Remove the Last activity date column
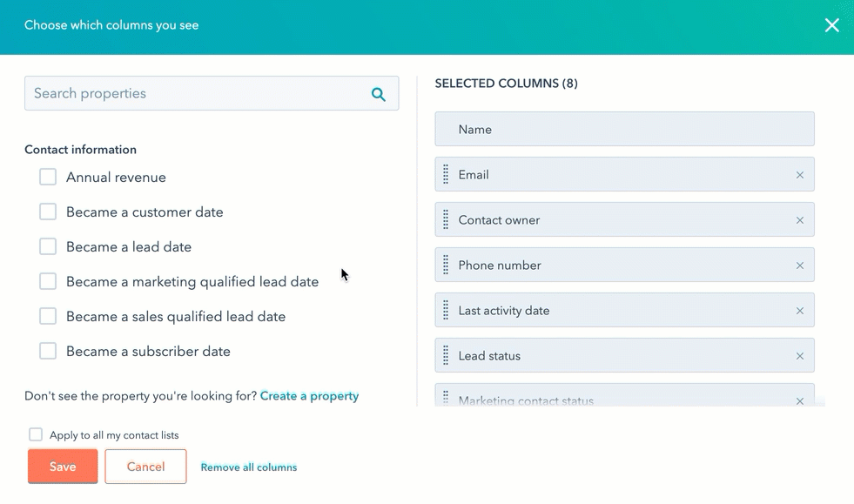854x504 pixels. (x=799, y=310)
